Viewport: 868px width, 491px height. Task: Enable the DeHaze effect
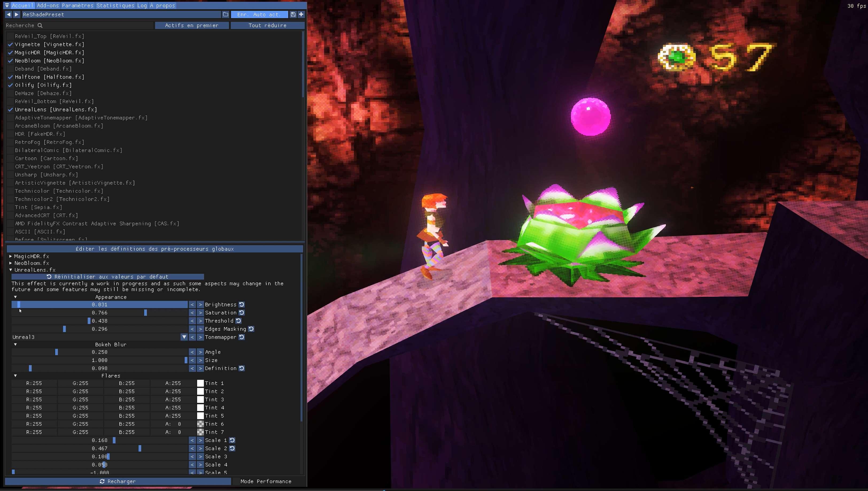coord(10,93)
